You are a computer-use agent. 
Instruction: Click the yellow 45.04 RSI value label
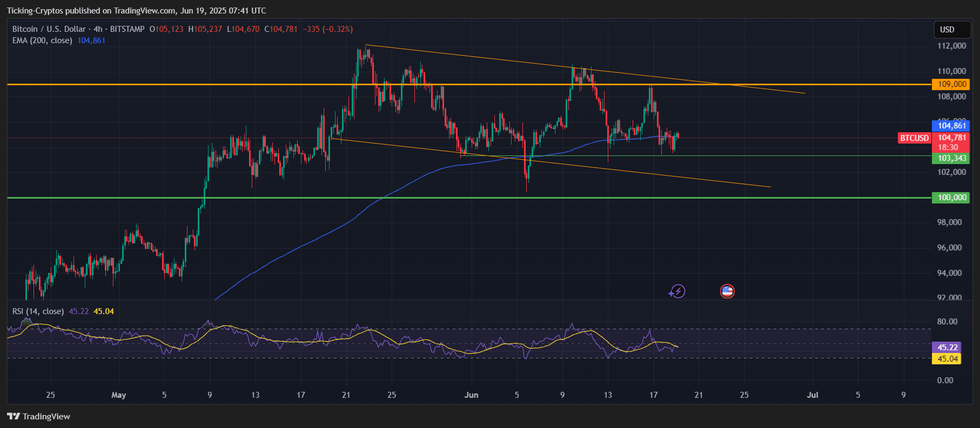[947, 359]
